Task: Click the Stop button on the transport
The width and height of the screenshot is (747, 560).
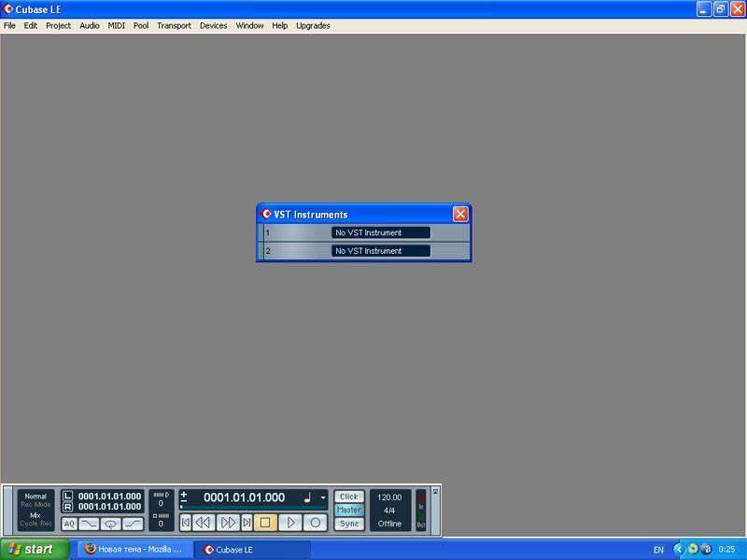Action: pyautogui.click(x=265, y=523)
